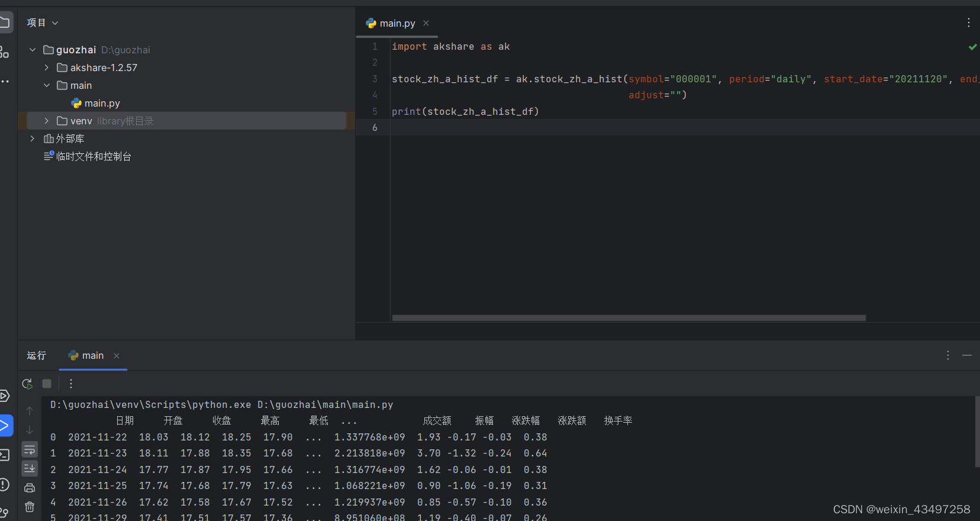The height and width of the screenshot is (521, 980).
Task: Click line number 3 in gutter
Action: (x=375, y=79)
